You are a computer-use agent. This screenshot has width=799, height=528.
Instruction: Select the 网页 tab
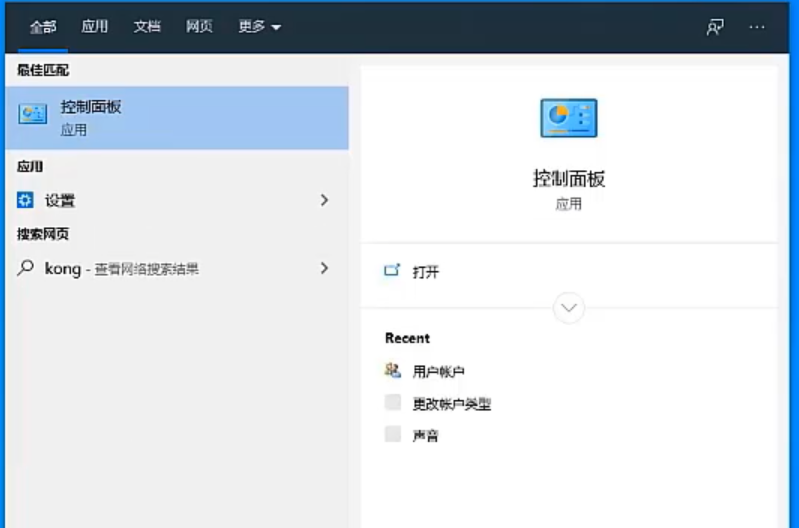(199, 27)
